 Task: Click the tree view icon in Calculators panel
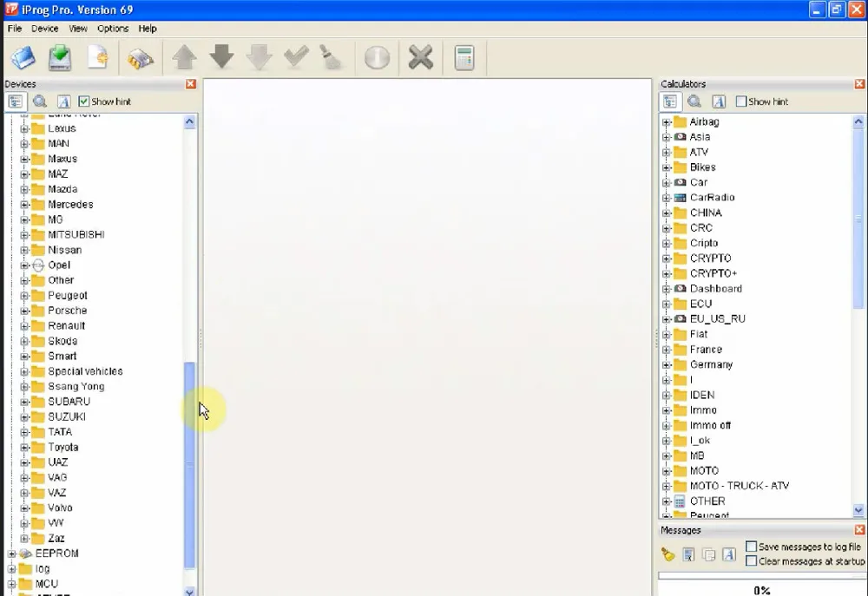click(670, 102)
